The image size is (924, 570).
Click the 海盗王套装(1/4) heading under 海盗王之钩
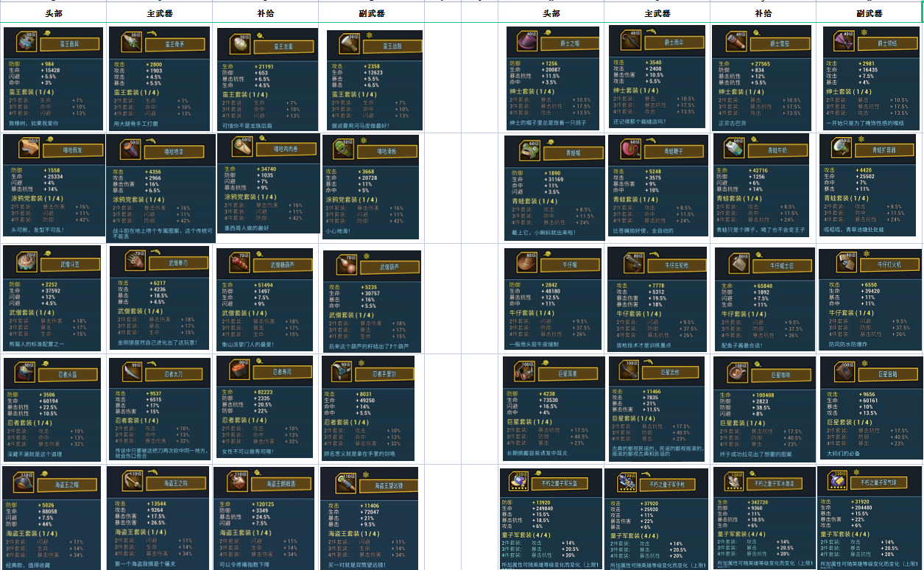[142, 532]
